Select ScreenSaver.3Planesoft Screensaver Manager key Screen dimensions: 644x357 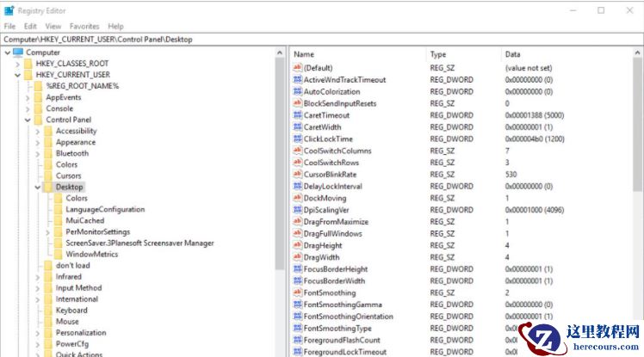139,243
